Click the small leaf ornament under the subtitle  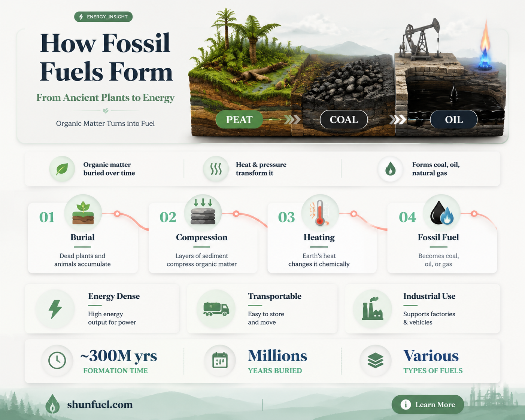(x=106, y=111)
